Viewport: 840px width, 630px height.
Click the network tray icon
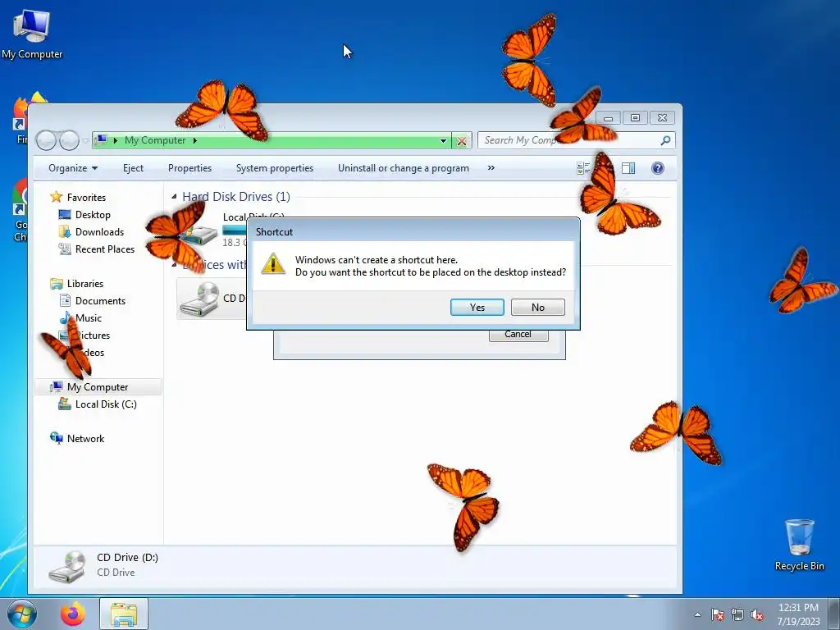pos(737,614)
